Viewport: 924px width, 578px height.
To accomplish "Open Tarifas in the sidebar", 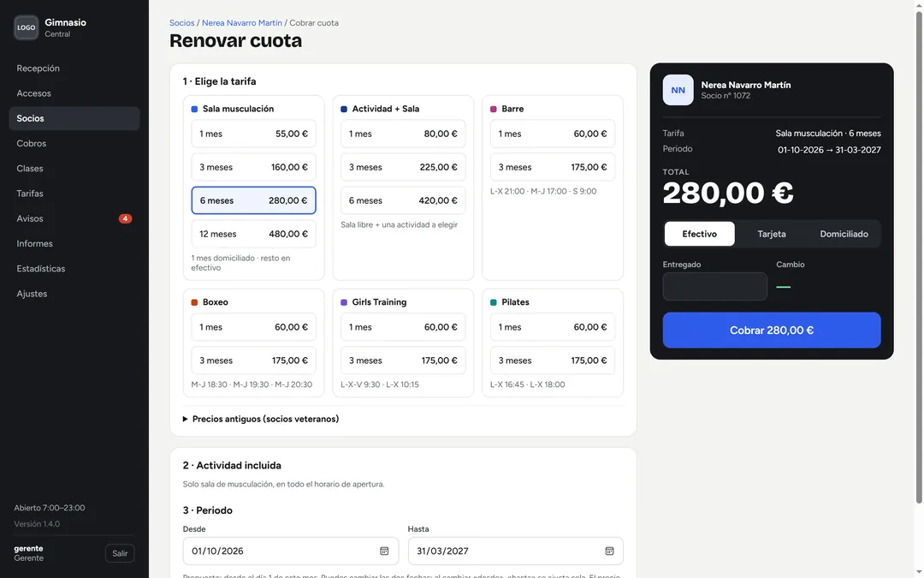I will coord(74,194).
